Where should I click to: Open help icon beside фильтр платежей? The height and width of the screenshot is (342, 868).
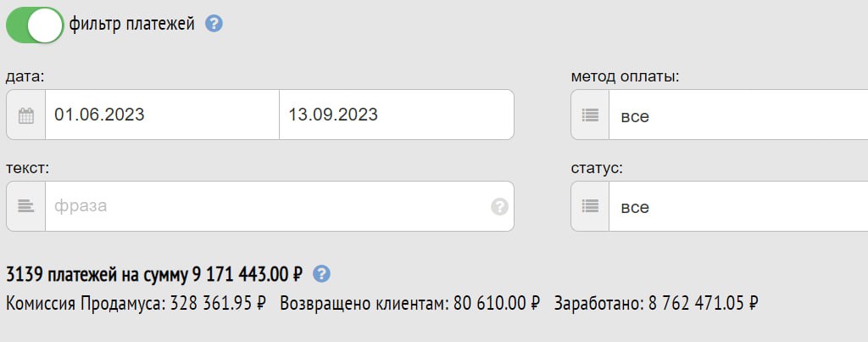[x=214, y=24]
